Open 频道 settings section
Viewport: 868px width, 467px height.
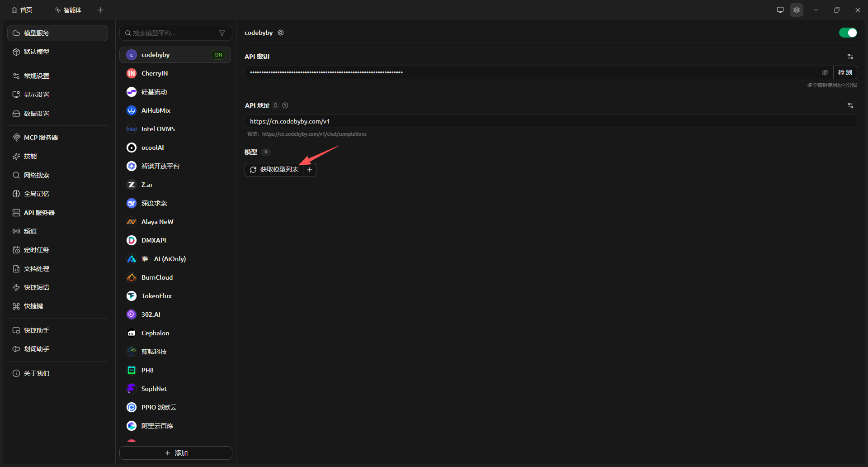pos(57,231)
